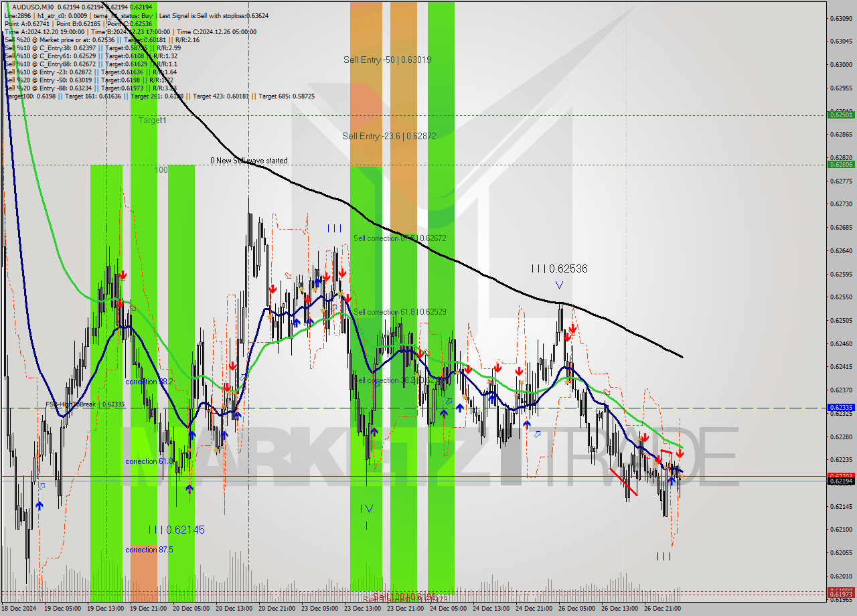
Task: Click the 0.62335 blue price tag
Action: tap(841, 407)
